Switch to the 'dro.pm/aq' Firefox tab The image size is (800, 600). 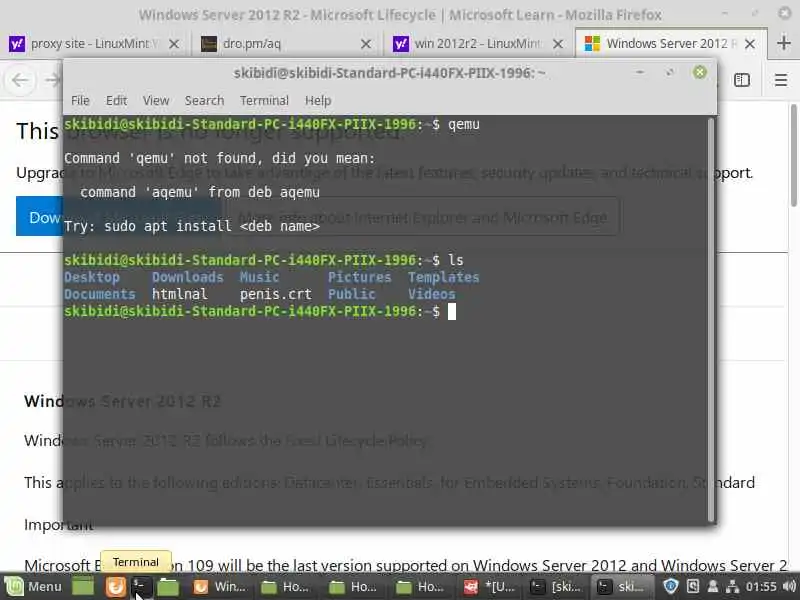(x=286, y=44)
